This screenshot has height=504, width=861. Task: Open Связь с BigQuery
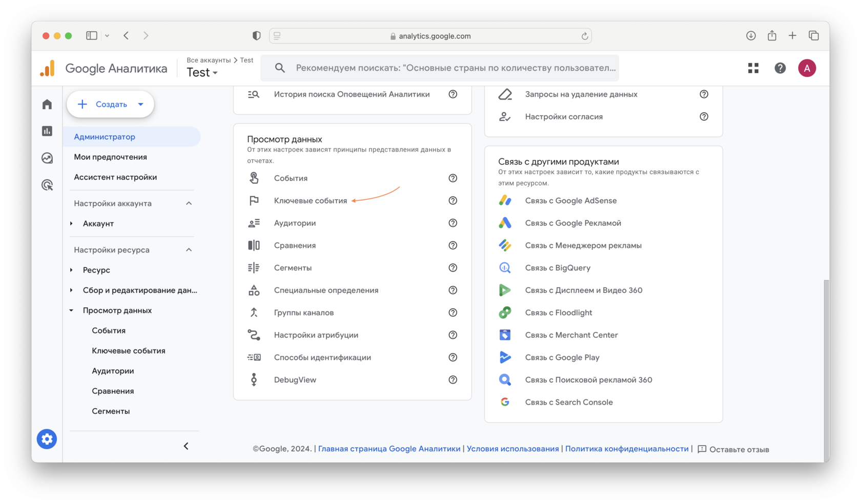point(558,268)
